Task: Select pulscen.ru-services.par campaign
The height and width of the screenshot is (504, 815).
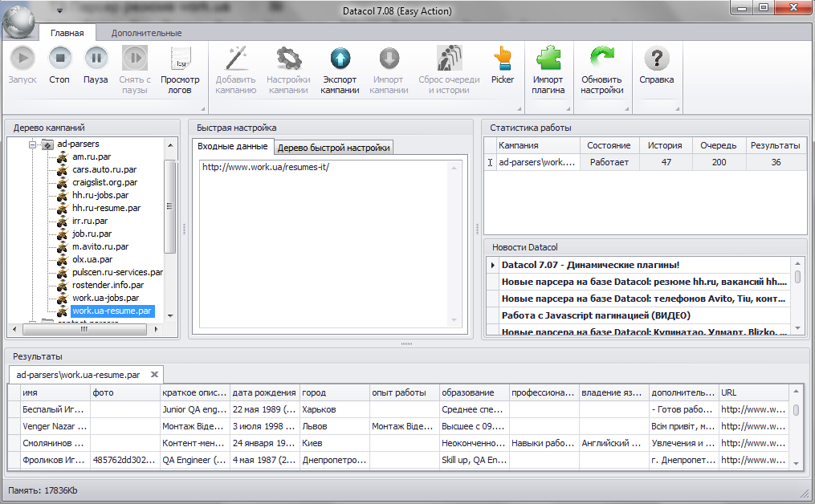Action: pos(117,272)
